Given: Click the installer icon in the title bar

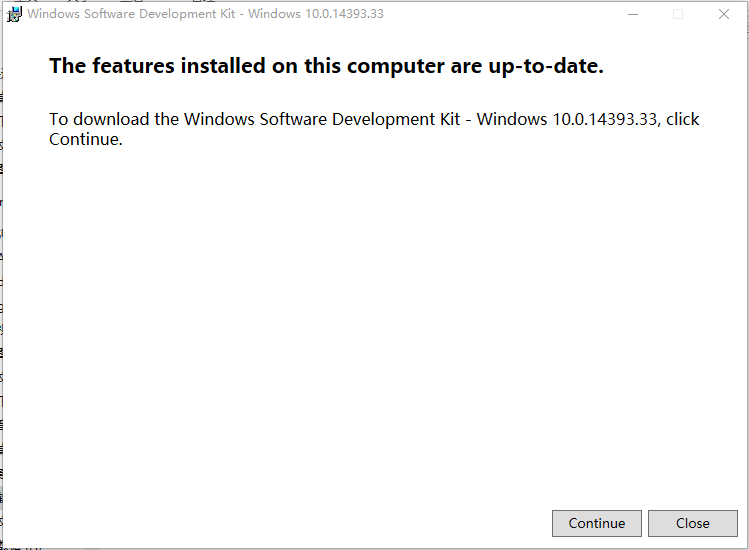Looking at the screenshot, I should pos(15,14).
